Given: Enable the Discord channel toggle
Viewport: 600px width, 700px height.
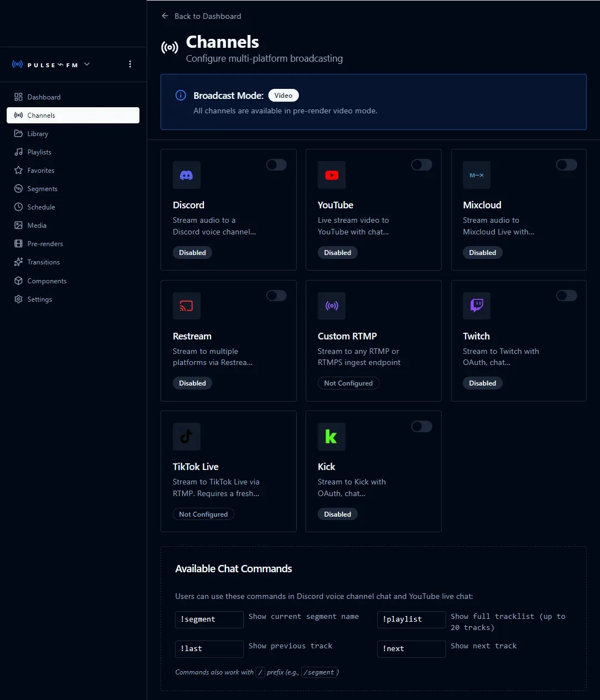Looking at the screenshot, I should [277, 164].
